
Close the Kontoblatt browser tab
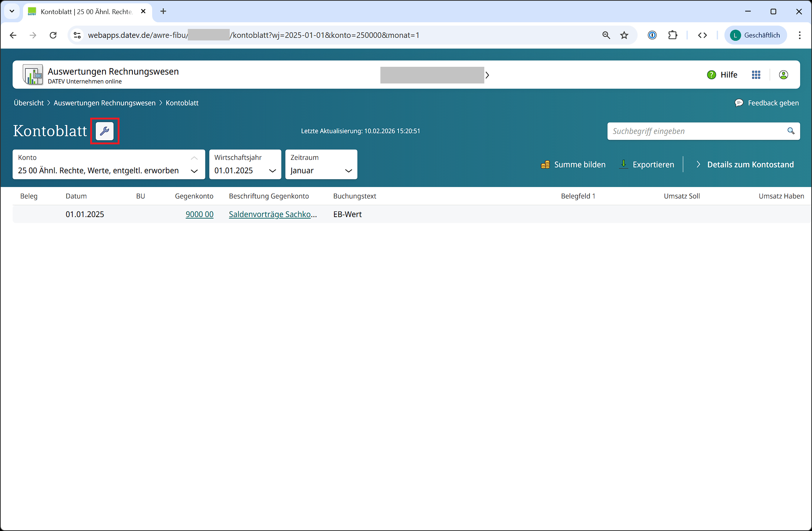pos(143,12)
